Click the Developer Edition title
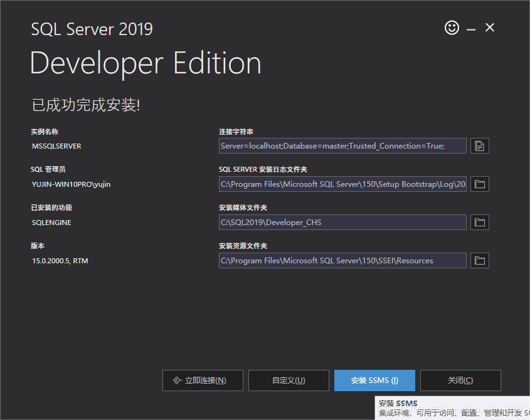530x420 pixels. point(146,63)
